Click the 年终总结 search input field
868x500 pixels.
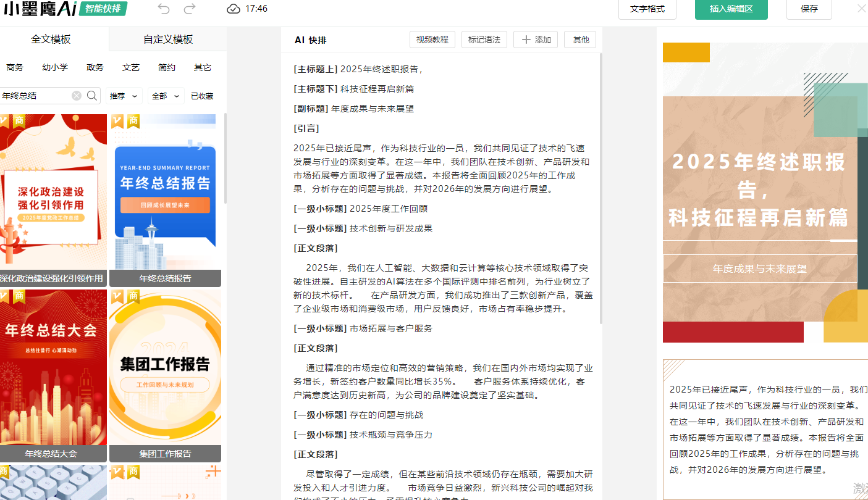click(34, 96)
